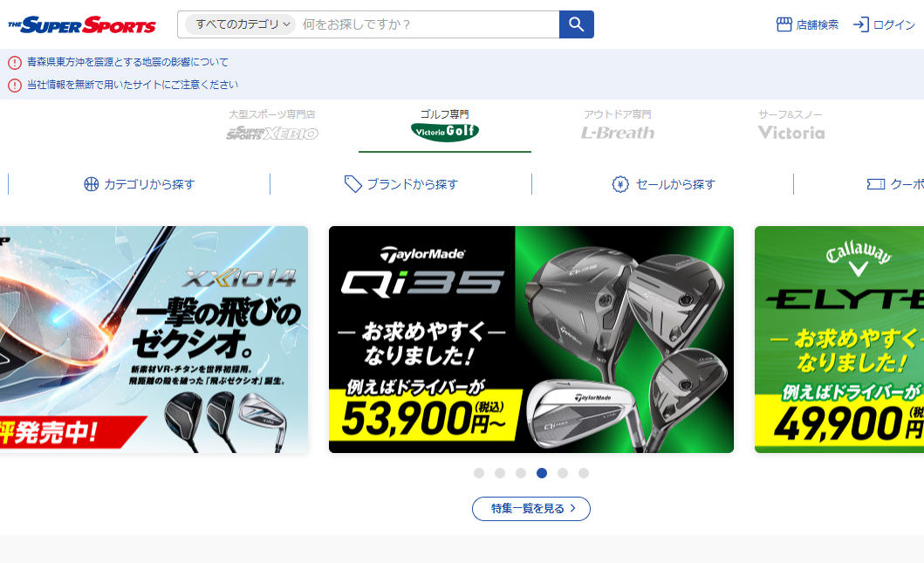Image resolution: width=924 pixels, height=563 pixels.
Task: Open the Aomori earthquake impact notice
Action: point(127,62)
